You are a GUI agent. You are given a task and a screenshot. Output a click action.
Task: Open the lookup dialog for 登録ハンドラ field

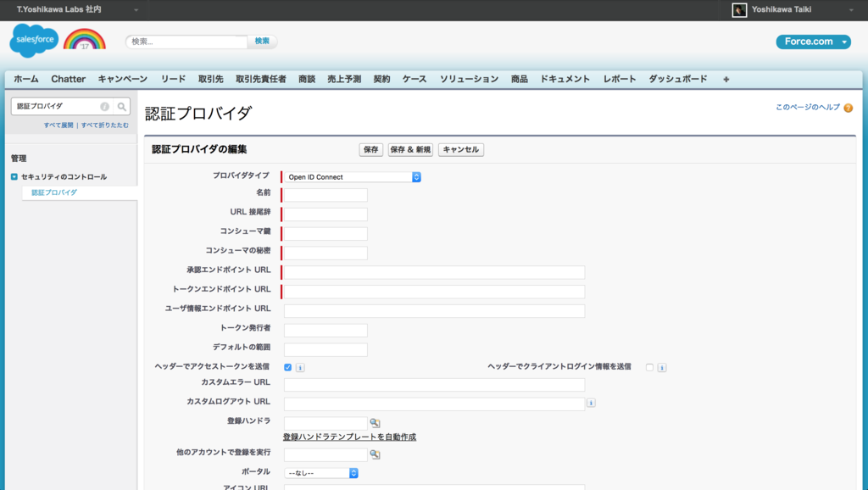click(x=375, y=421)
